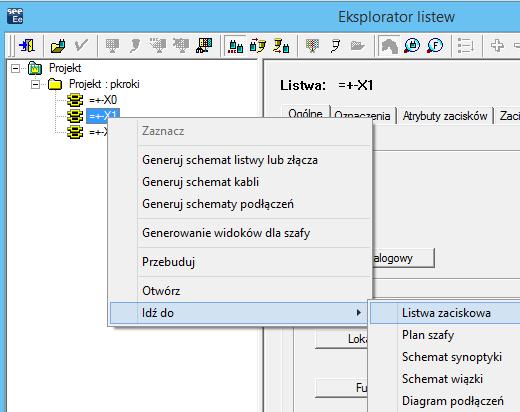Click the partially hidden 'Lok' button

341,339
